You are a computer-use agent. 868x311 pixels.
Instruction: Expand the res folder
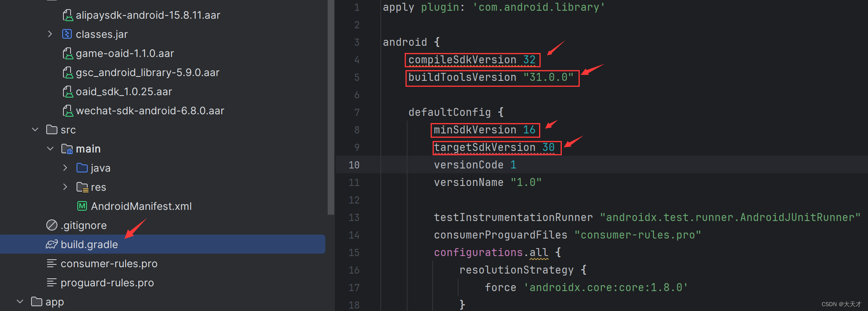tap(65, 187)
